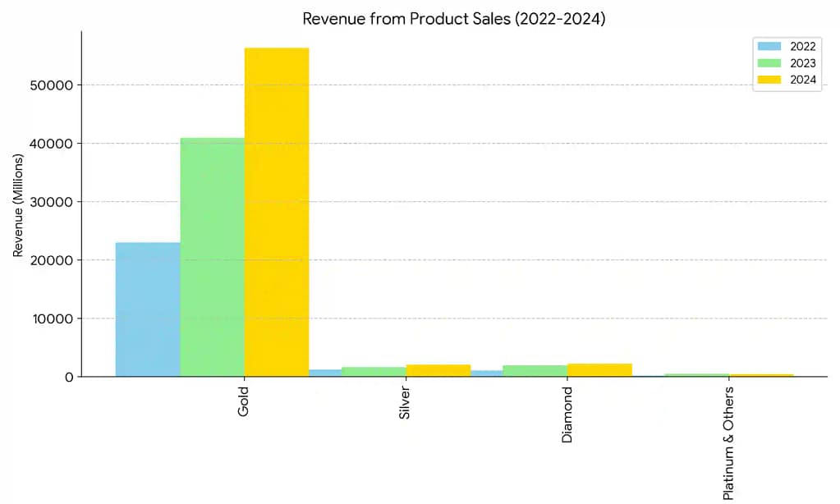Select the green 2023 legend swatch
The image size is (840, 504).
769,63
